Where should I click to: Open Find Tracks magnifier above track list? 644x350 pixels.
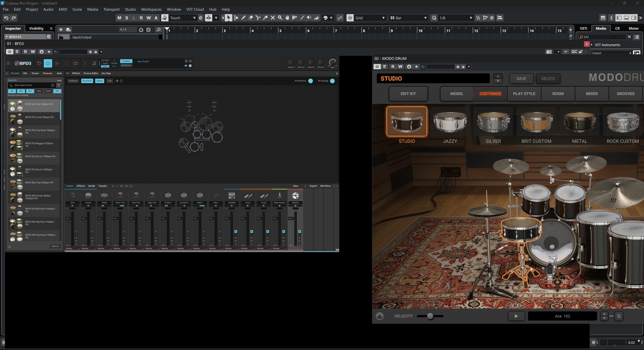tap(159, 30)
